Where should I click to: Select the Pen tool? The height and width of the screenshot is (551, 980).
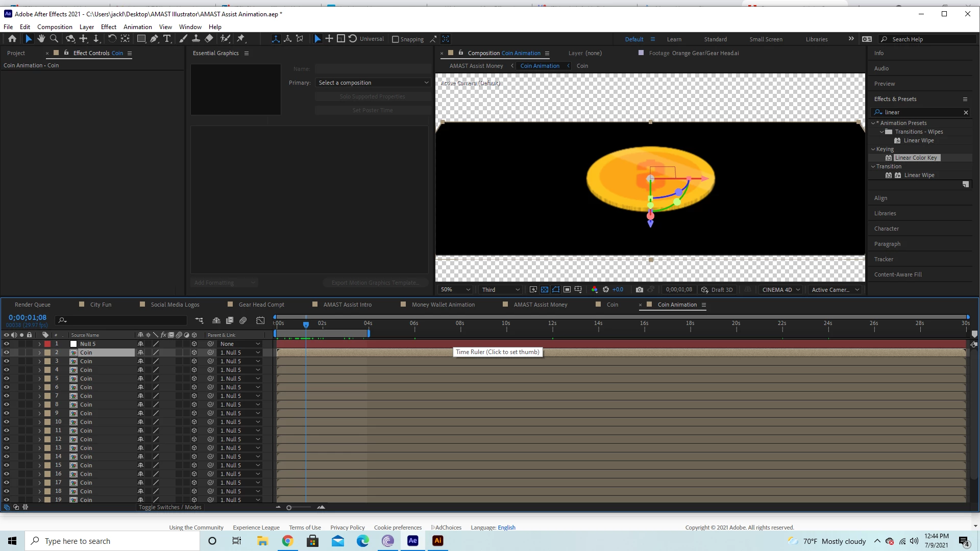(154, 39)
